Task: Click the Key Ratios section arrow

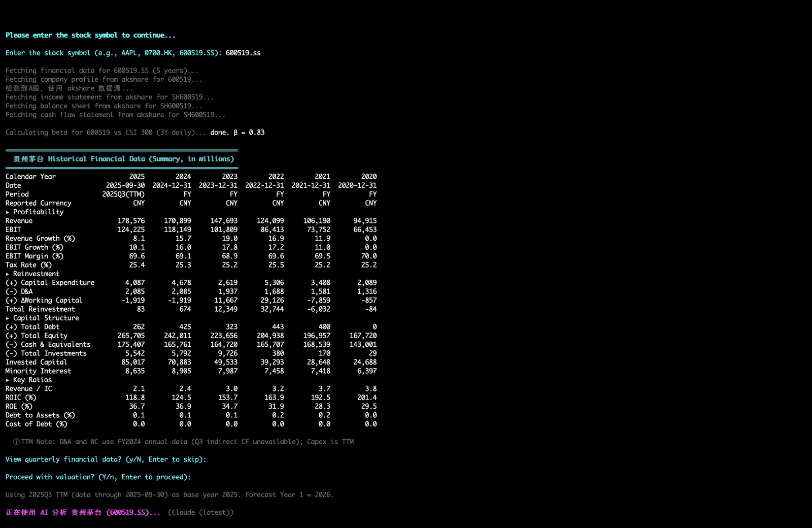Action: [x=8, y=380]
